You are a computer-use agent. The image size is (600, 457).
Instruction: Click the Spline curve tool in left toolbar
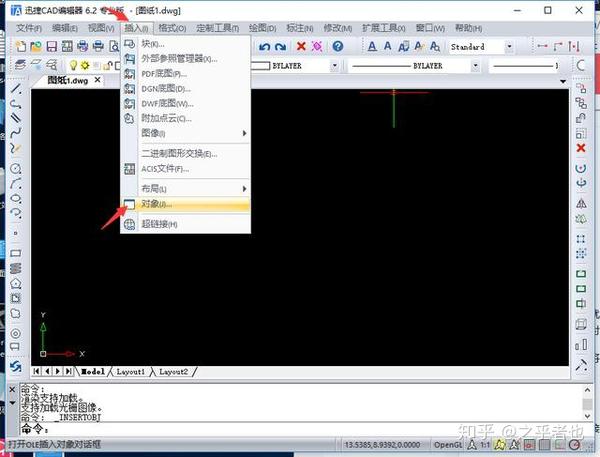click(16, 133)
